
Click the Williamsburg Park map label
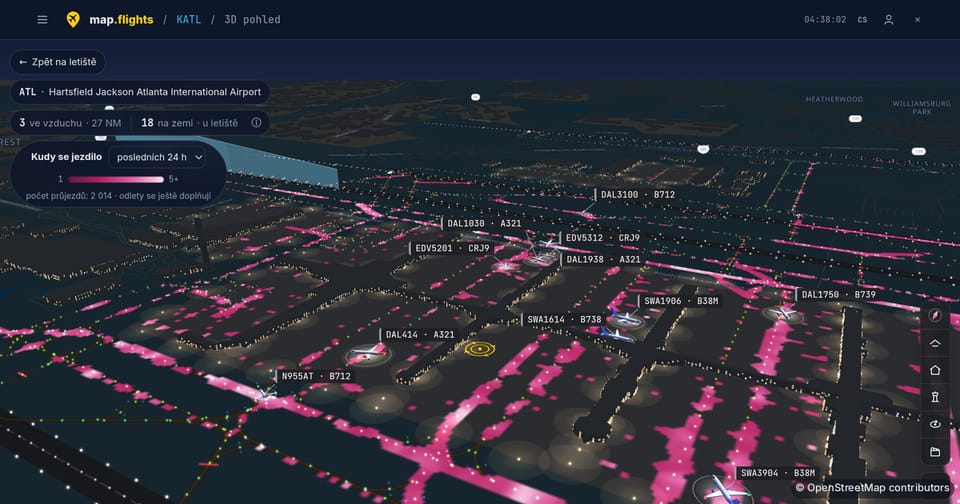[x=921, y=107]
